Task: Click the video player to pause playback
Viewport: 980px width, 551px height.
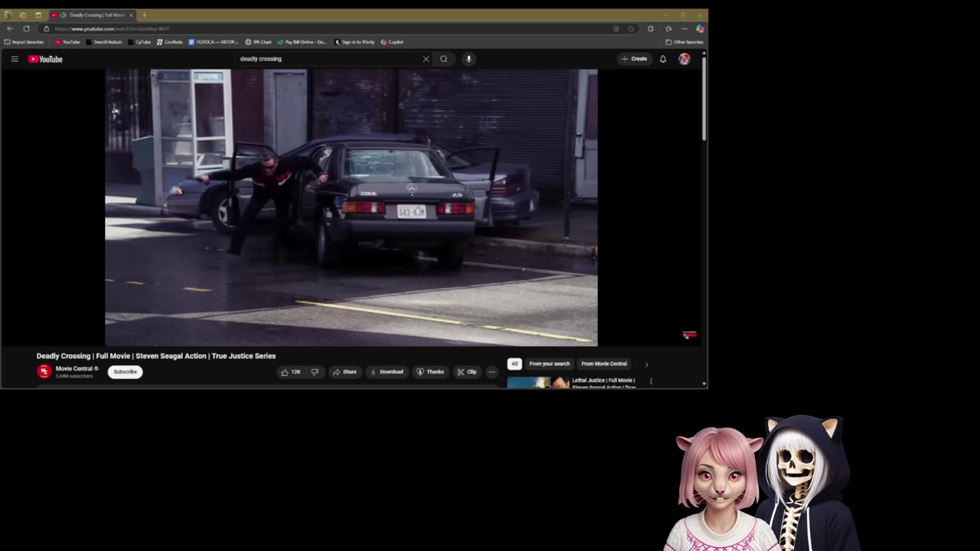Action: coord(351,207)
